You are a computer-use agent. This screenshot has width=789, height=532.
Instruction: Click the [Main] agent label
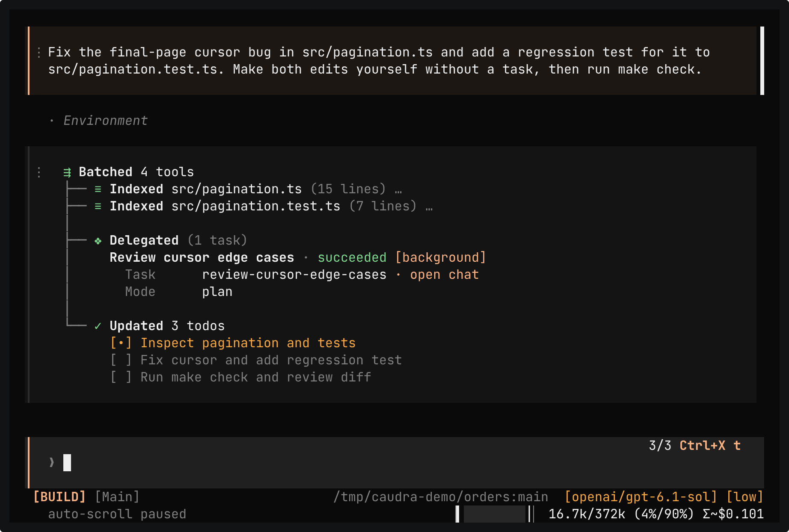117,497
